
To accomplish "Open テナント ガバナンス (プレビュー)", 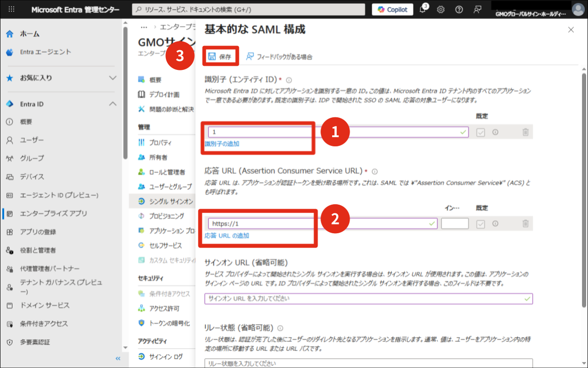I will [x=61, y=287].
